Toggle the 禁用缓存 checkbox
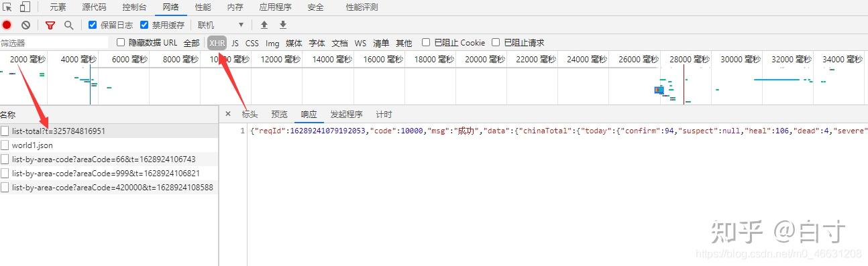 coord(144,25)
